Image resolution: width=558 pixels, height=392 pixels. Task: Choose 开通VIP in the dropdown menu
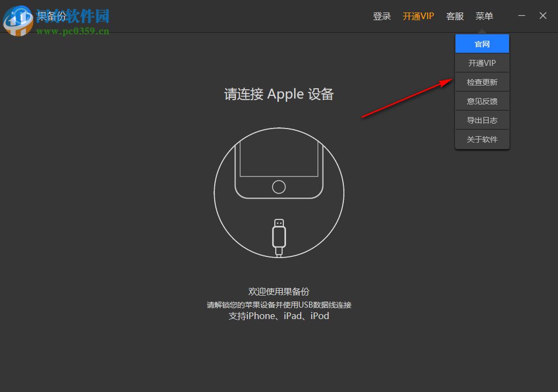point(482,63)
